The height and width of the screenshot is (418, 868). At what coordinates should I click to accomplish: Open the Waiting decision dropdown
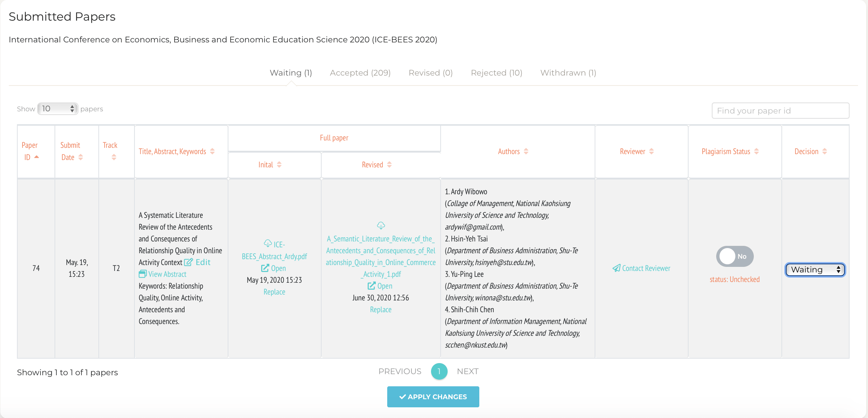click(815, 269)
